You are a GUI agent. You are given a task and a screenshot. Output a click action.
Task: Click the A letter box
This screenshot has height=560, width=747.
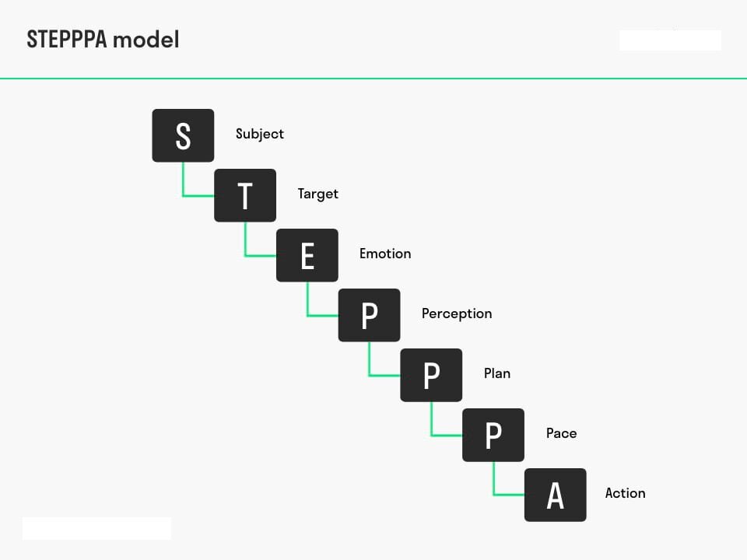[x=556, y=495]
